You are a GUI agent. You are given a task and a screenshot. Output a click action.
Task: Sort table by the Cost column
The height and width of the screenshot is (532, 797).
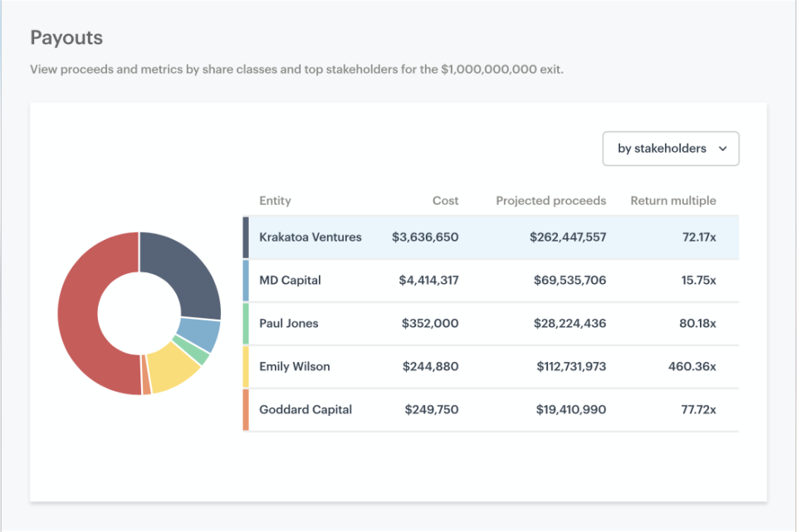click(445, 200)
